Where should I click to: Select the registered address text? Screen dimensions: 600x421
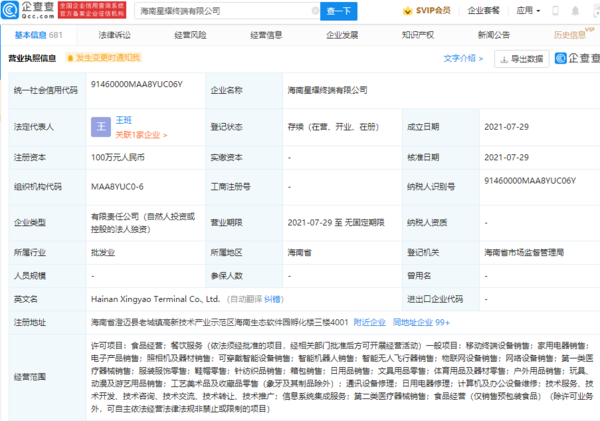click(x=220, y=322)
